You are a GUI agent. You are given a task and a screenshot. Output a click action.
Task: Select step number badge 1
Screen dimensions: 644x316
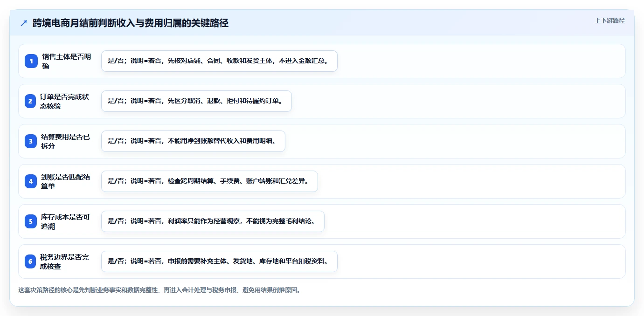[x=31, y=61]
